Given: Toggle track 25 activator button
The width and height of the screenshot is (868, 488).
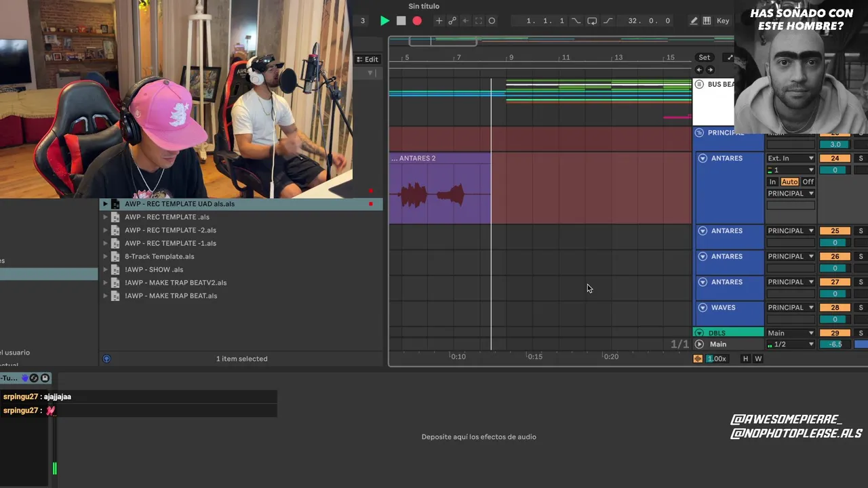Looking at the screenshot, I should coord(835,230).
